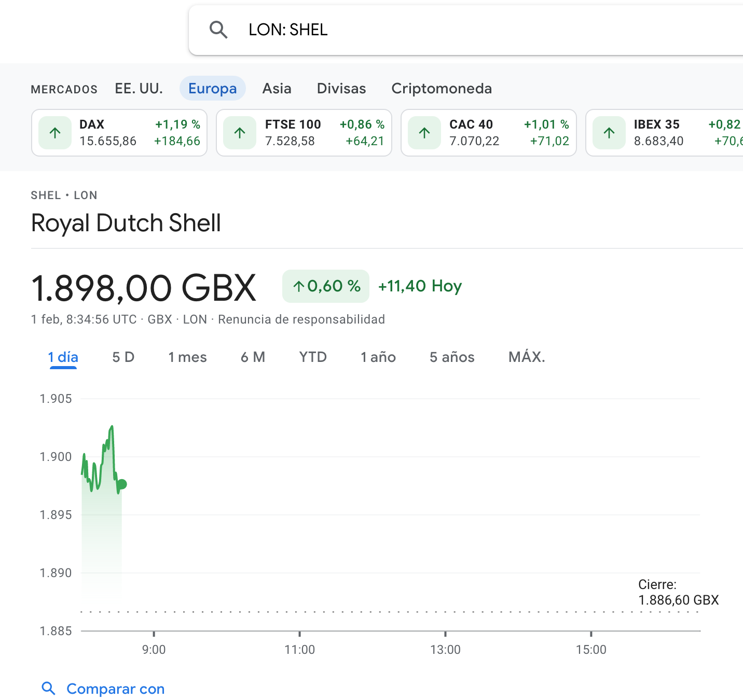This screenshot has width=743, height=700.
Task: Click the DAX green up-arrow icon
Action: click(x=55, y=133)
